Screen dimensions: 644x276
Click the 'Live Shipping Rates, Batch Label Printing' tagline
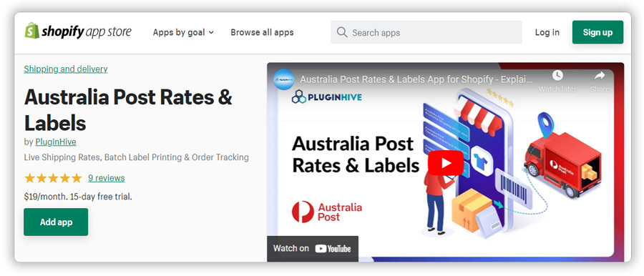(137, 157)
